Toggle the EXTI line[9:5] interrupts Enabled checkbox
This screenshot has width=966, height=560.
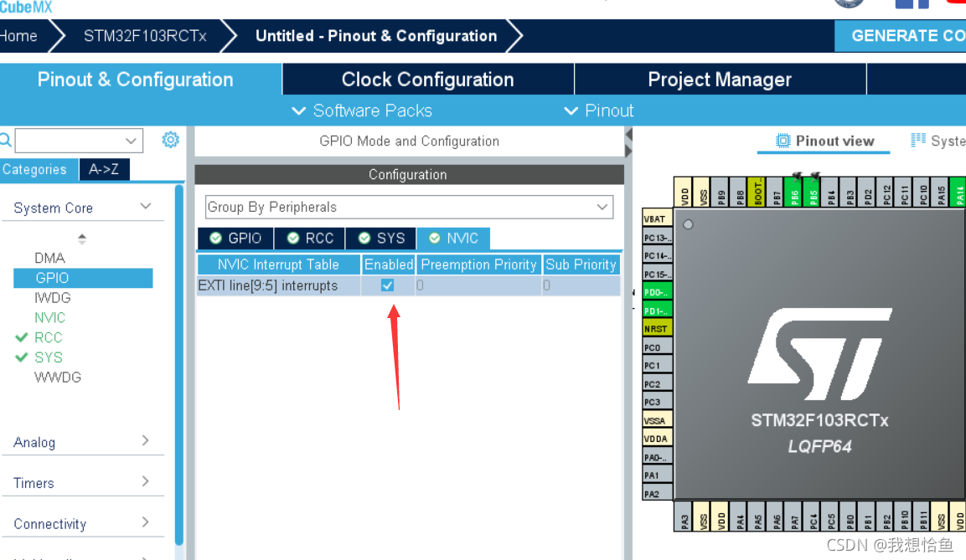point(388,285)
